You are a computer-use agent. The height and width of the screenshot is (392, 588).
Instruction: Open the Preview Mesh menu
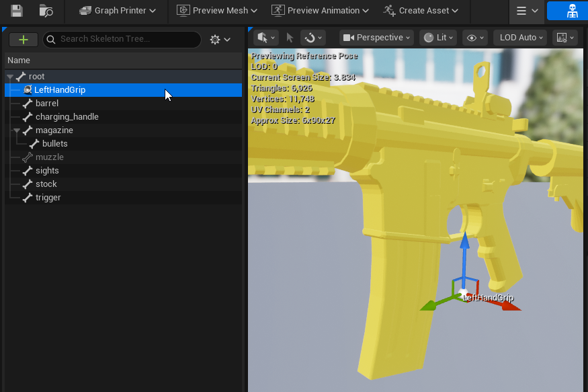217,11
